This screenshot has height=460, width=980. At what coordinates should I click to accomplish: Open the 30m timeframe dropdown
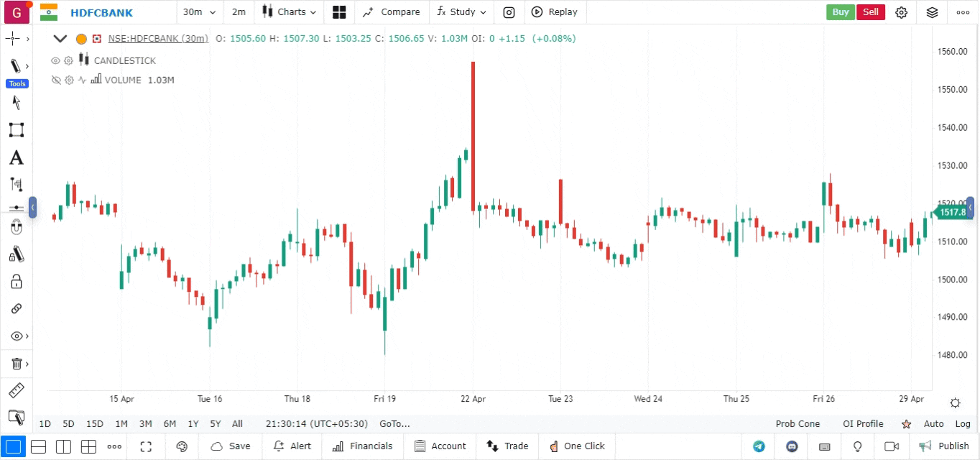pos(199,12)
